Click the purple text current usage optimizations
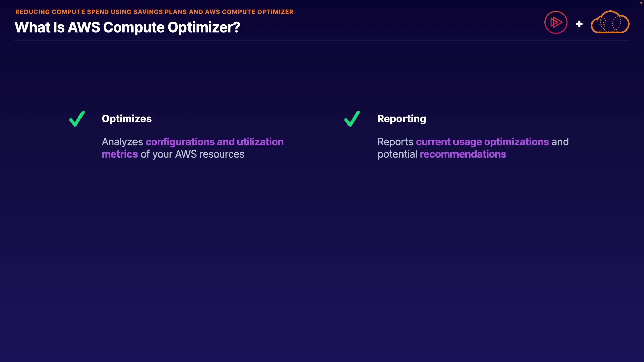644x362 pixels. 482,142
